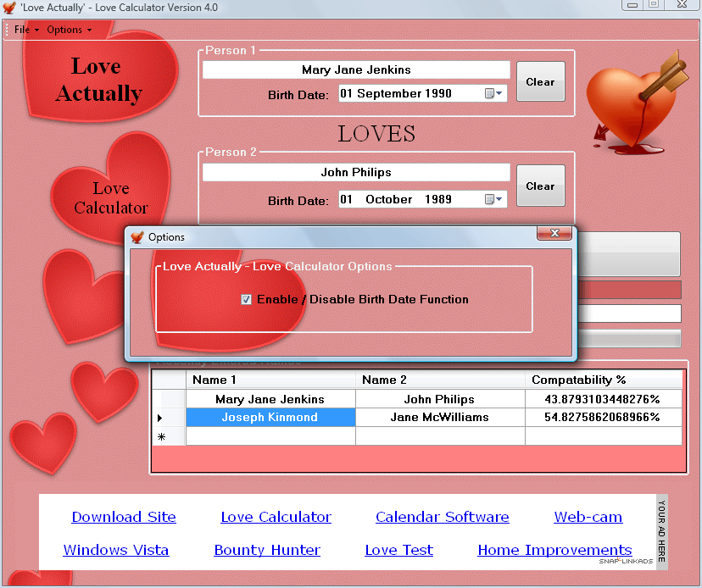
Task: Click the Options dialog heart icon
Action: 137,237
